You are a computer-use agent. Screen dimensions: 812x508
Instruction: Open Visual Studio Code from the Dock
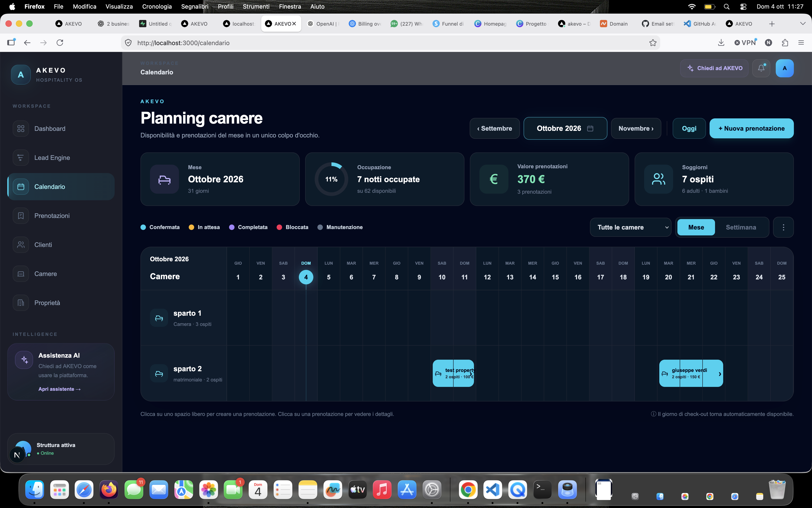click(493, 490)
